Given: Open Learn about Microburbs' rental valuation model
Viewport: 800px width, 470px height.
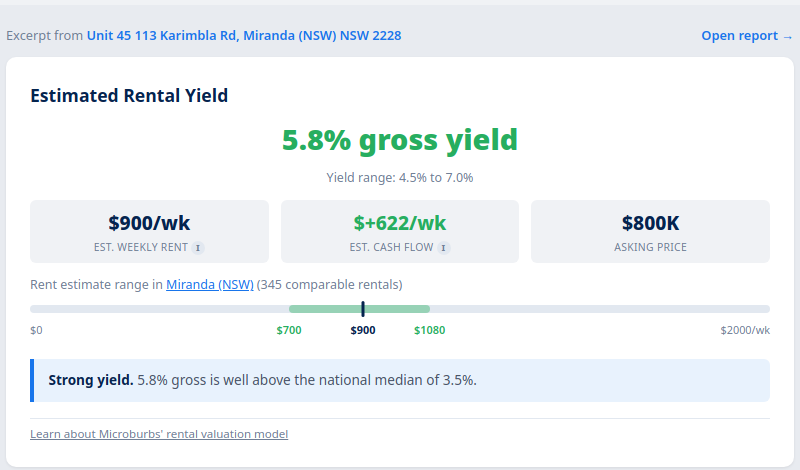Looking at the screenshot, I should (159, 434).
